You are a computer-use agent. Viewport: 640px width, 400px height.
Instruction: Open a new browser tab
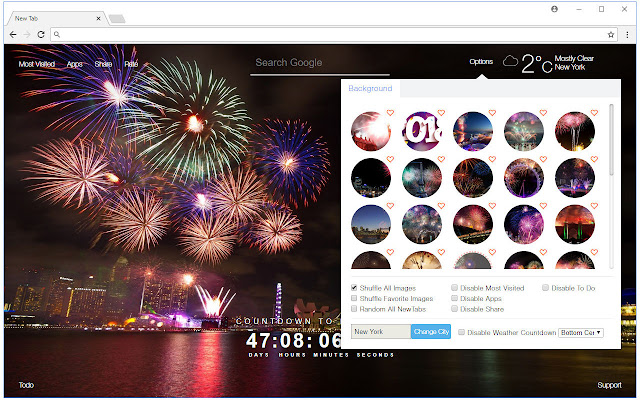coord(117,19)
